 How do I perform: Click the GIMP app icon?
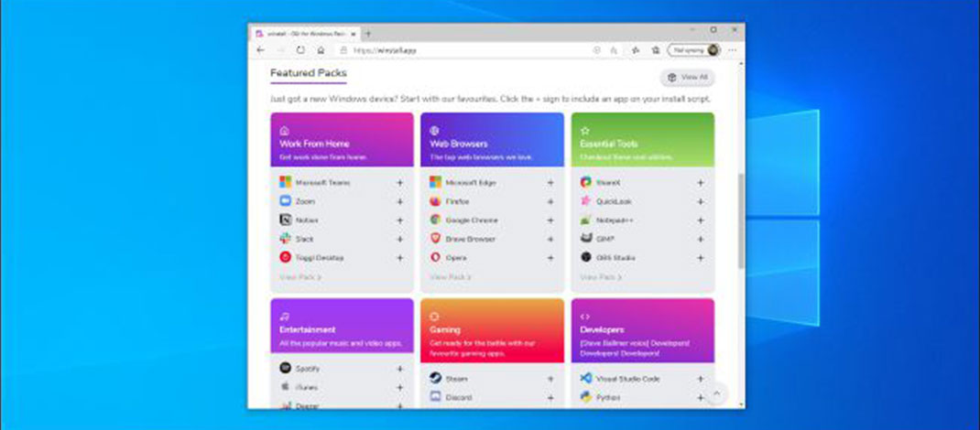[585, 239]
